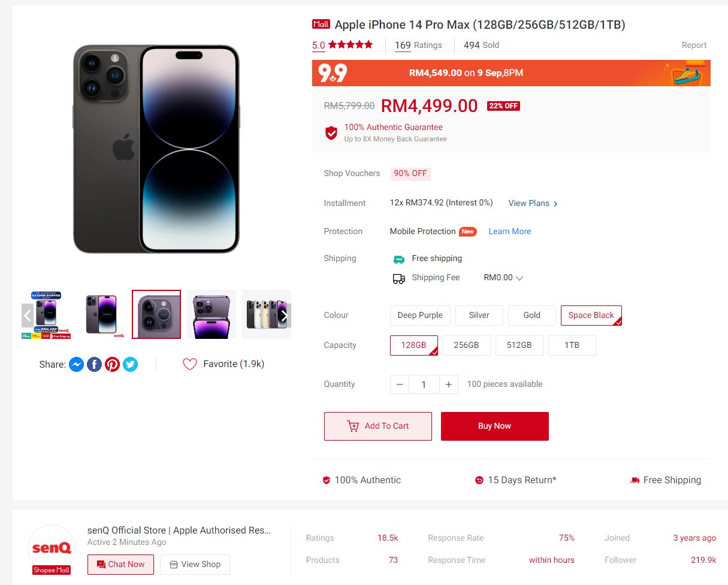The width and height of the screenshot is (728, 585).
Task: Choose the 256GB capacity option
Action: 467,345
